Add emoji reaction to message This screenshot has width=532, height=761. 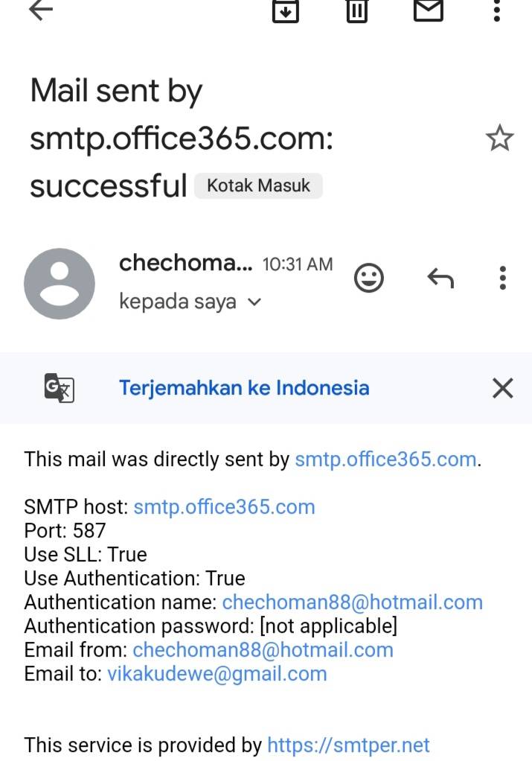click(x=368, y=278)
